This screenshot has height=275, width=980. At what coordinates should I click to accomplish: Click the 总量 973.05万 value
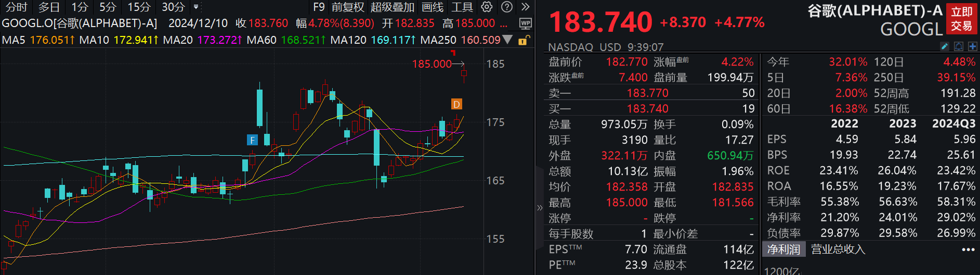tap(624, 124)
